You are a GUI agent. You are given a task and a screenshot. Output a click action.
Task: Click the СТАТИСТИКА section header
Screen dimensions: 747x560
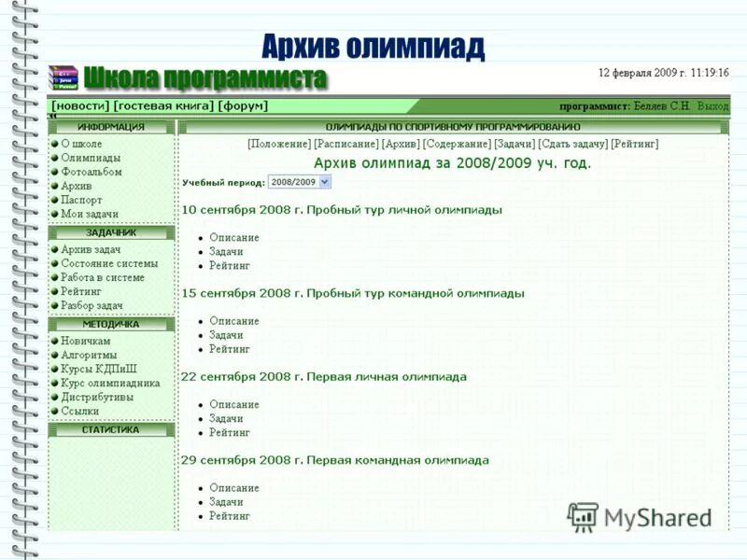(x=111, y=430)
